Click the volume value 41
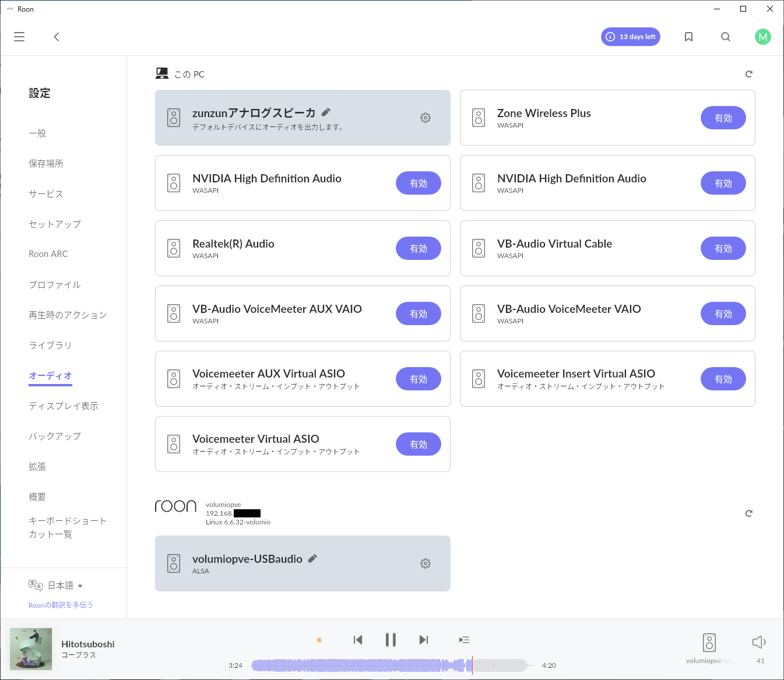The width and height of the screenshot is (784, 680). [x=760, y=661]
